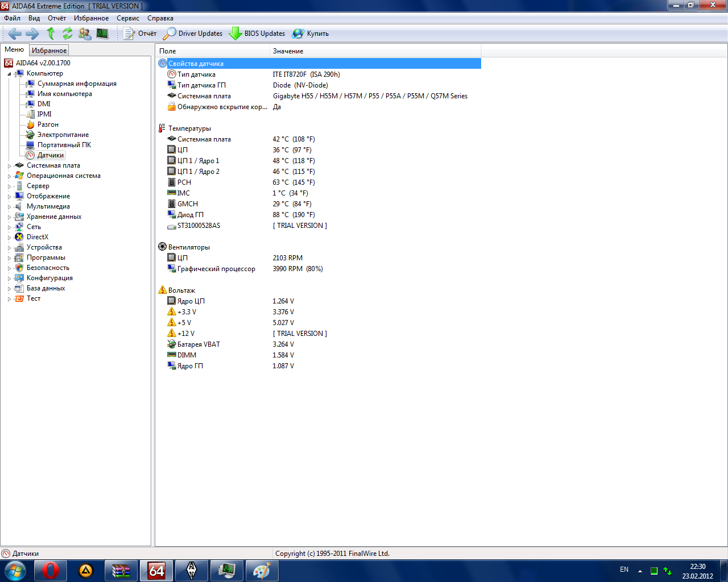Select Конфигурация in the tree
Screen dimensions: 728x582
pos(44,278)
